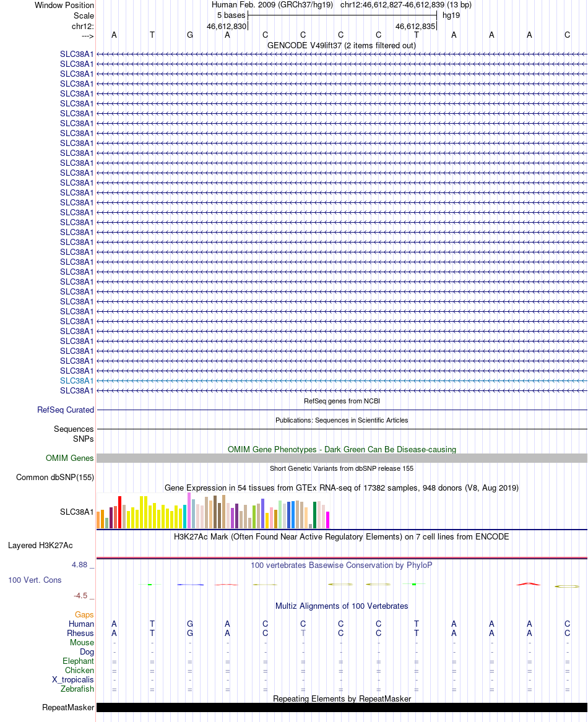The height and width of the screenshot is (722, 588).
Task: Click the Rhesus species label
Action: pos(80,633)
